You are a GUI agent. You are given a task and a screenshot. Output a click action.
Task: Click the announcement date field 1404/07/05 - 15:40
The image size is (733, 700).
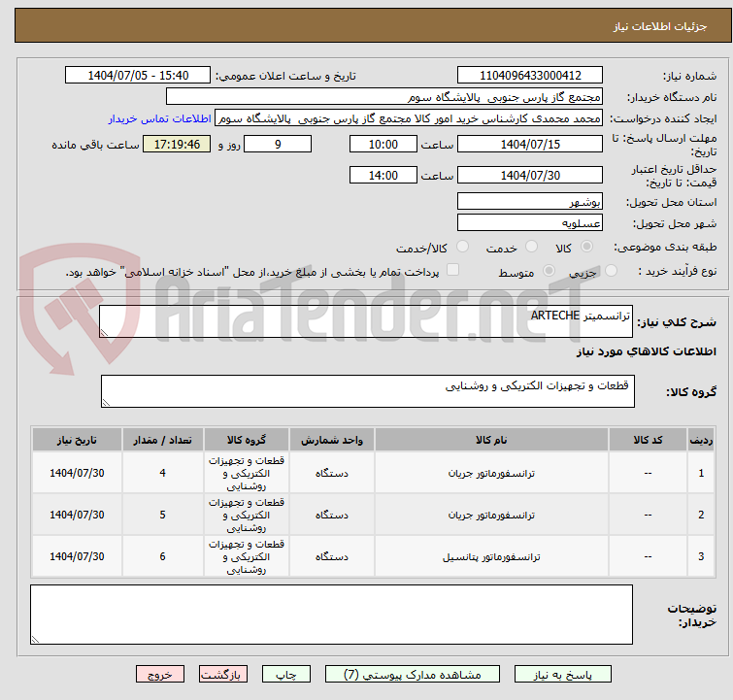(x=138, y=76)
